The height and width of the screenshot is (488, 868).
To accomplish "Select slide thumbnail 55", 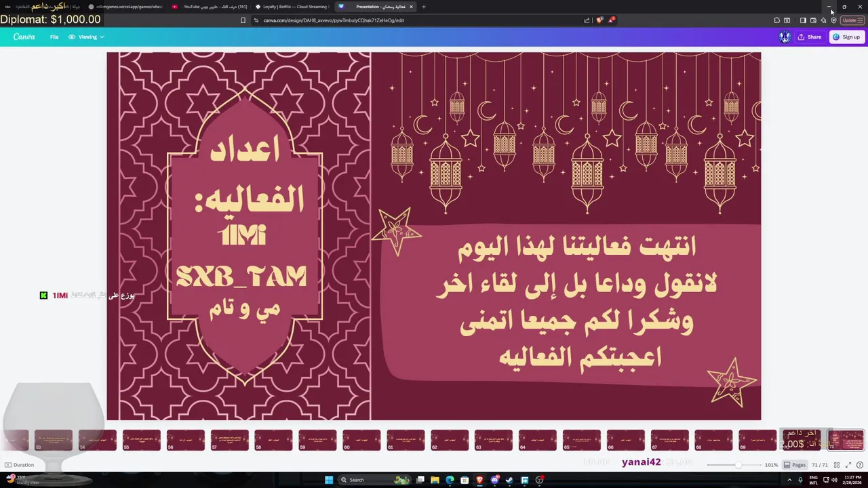I will (x=141, y=440).
